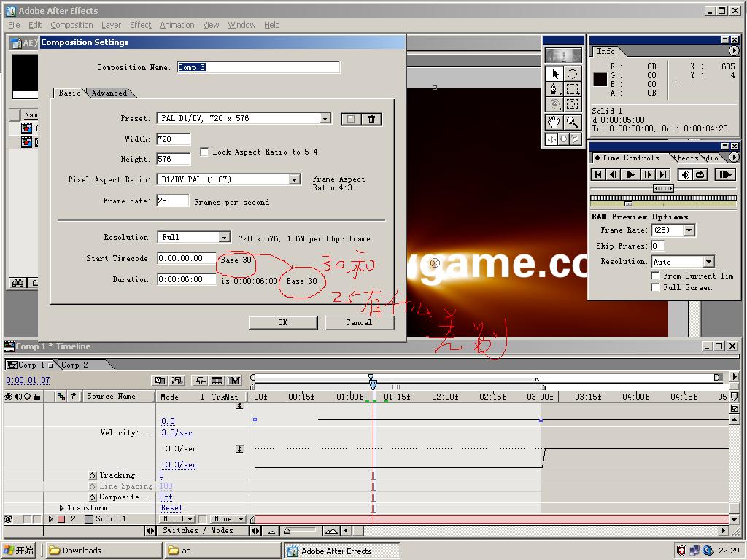747x560 pixels.
Task: Click the binoculars find icon in Project window
Action: pyautogui.click(x=18, y=283)
